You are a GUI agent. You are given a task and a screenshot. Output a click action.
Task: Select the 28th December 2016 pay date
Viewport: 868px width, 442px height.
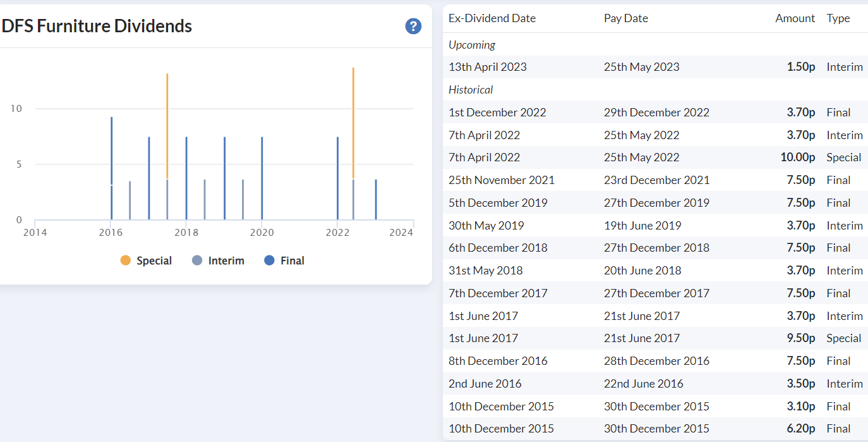pyautogui.click(x=656, y=361)
